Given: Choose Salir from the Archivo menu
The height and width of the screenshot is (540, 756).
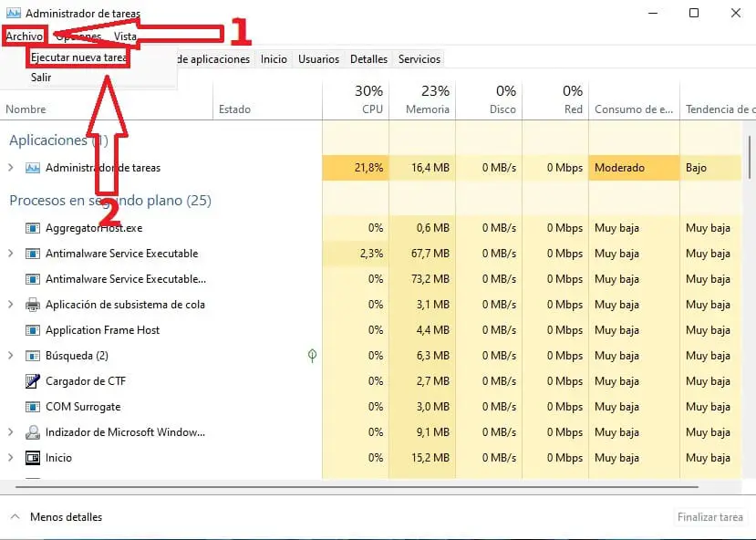Looking at the screenshot, I should pyautogui.click(x=41, y=78).
